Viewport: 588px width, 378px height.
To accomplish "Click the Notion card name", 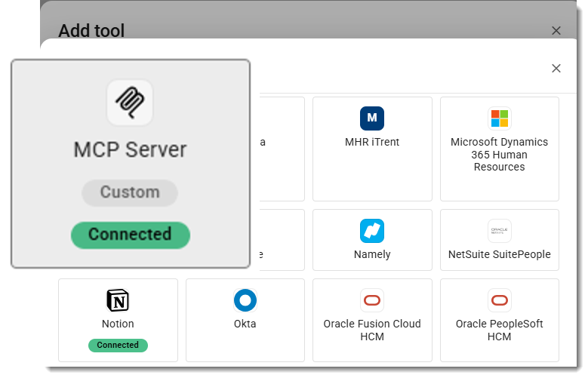I will tap(118, 324).
